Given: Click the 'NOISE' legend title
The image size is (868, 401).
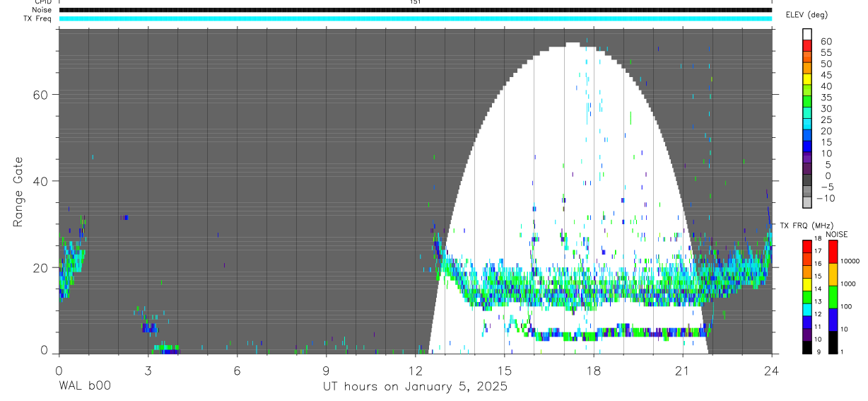Looking at the screenshot, I should pyautogui.click(x=836, y=234).
